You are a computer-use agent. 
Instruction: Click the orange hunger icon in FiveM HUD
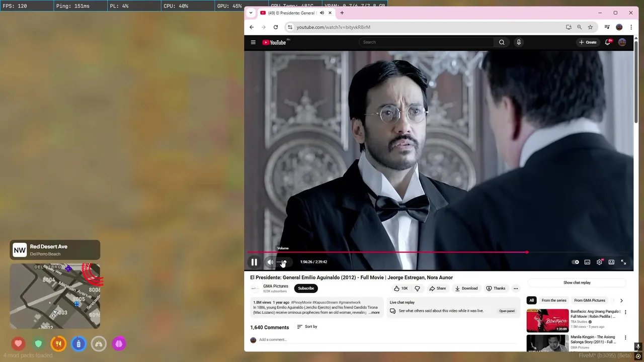58,344
